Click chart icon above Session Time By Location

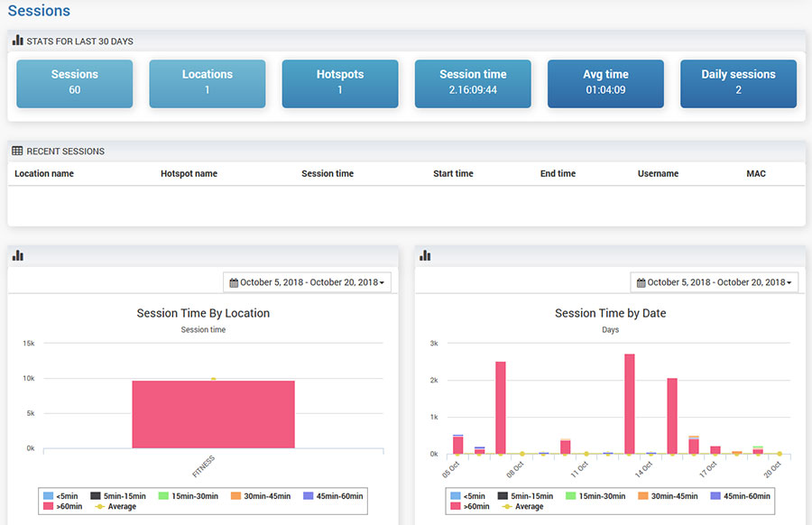coord(18,256)
